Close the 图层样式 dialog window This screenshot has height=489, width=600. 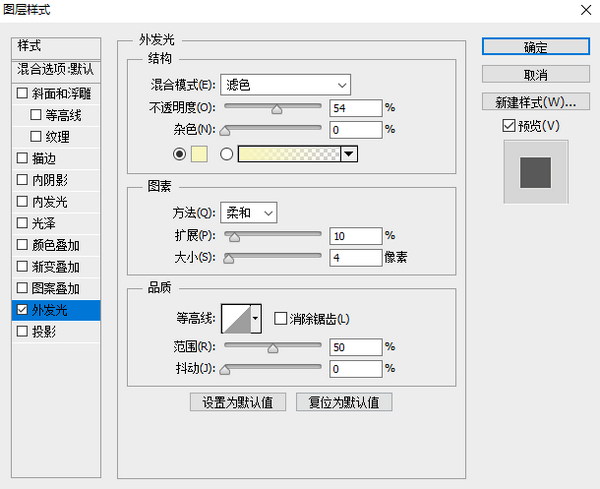[x=583, y=10]
